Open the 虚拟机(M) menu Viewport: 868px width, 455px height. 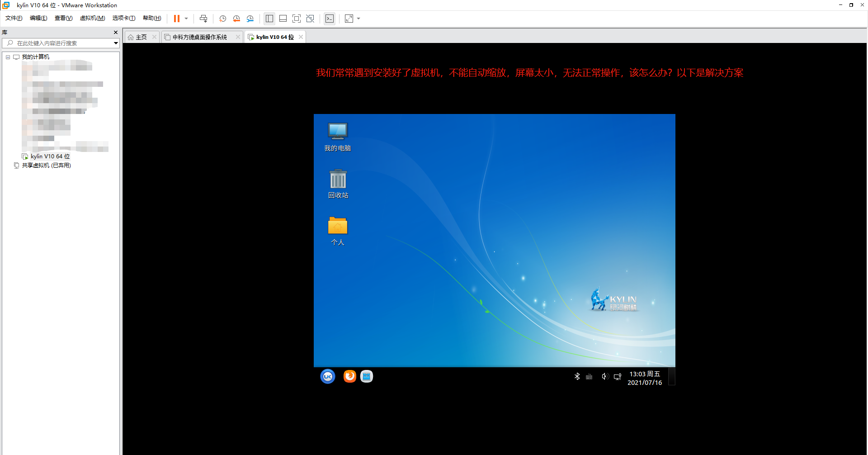tap(92, 18)
